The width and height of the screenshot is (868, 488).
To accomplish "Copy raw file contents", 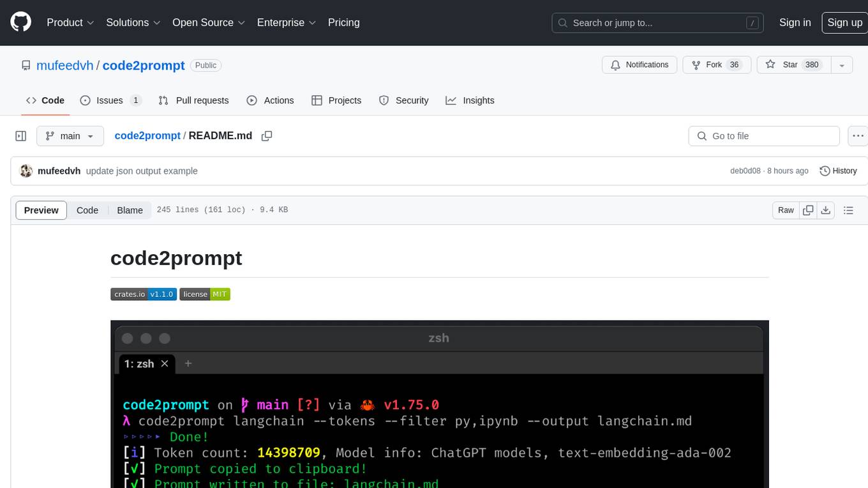I will click(x=809, y=210).
